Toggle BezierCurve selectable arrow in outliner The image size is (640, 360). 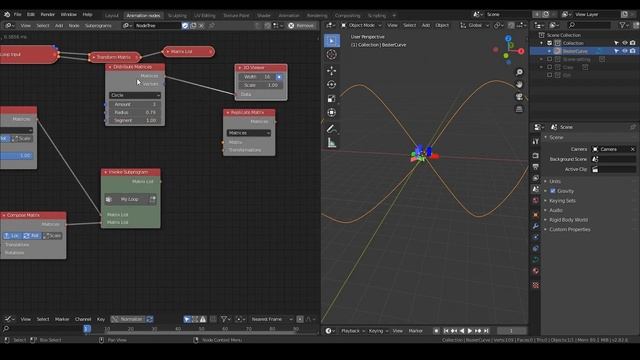(x=616, y=51)
